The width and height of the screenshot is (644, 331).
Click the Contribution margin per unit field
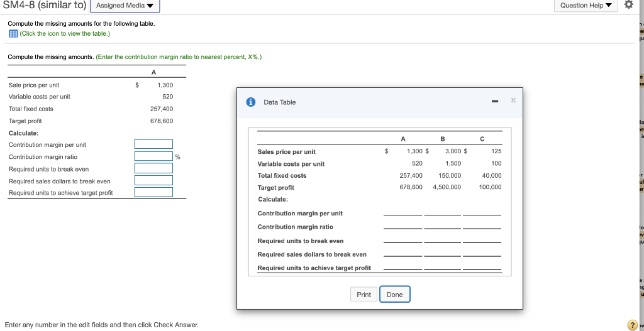tap(153, 144)
